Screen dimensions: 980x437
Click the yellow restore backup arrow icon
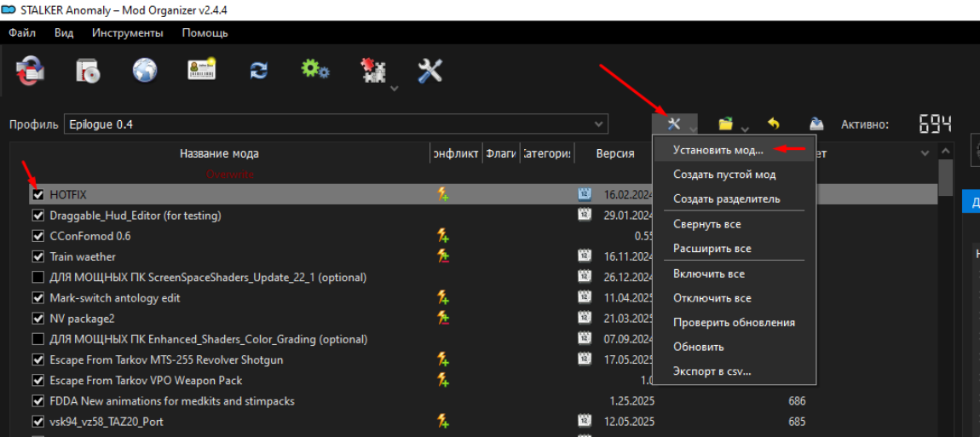point(774,124)
